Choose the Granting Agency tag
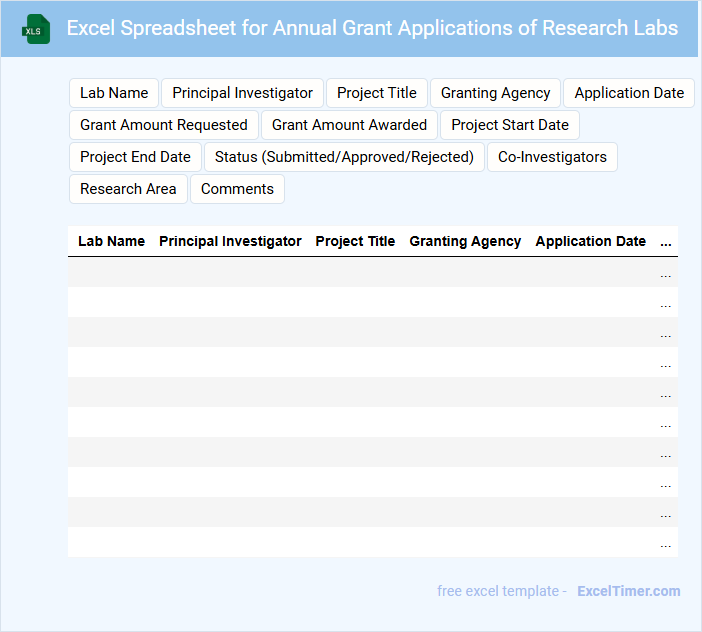This screenshot has height=632, width=702. pos(495,93)
